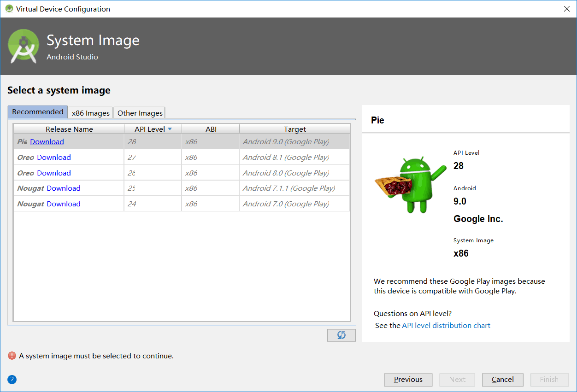
Task: Click the disabled Finish button
Action: (549, 380)
